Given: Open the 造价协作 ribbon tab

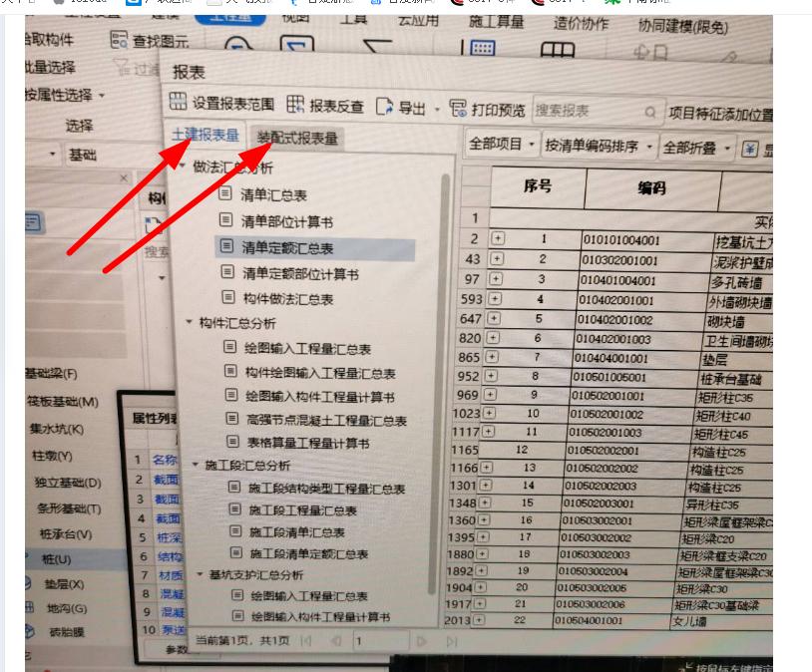Looking at the screenshot, I should tap(581, 23).
